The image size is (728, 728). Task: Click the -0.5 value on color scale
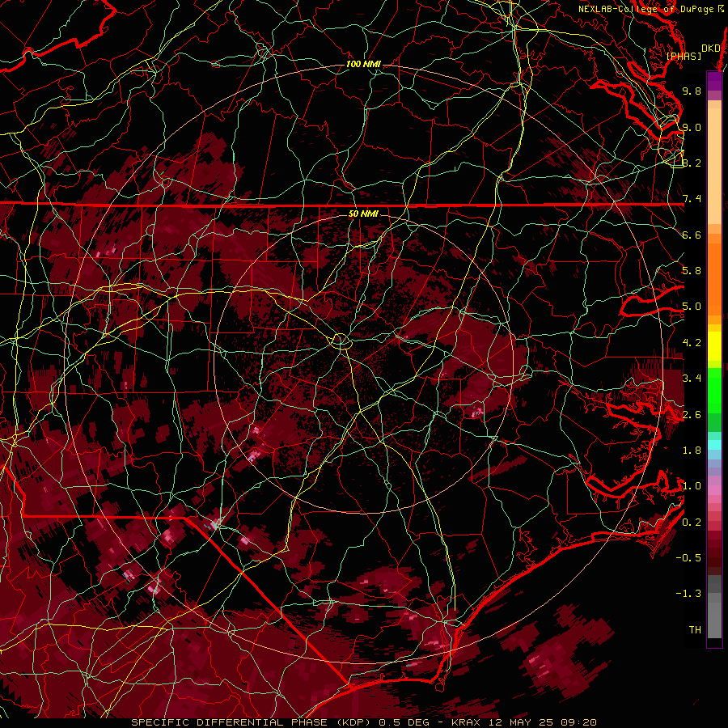[688, 558]
